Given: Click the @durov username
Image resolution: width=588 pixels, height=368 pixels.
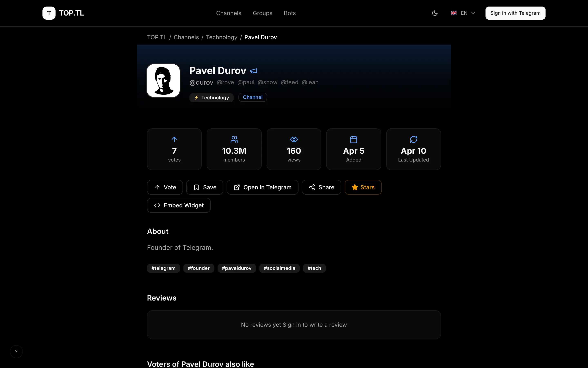Looking at the screenshot, I should 202,83.
